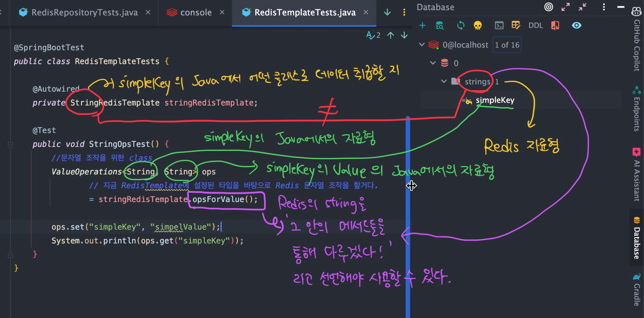Viewport: 644px width, 318px height.
Task: Add a new data source with plus icon
Action: (x=423, y=25)
